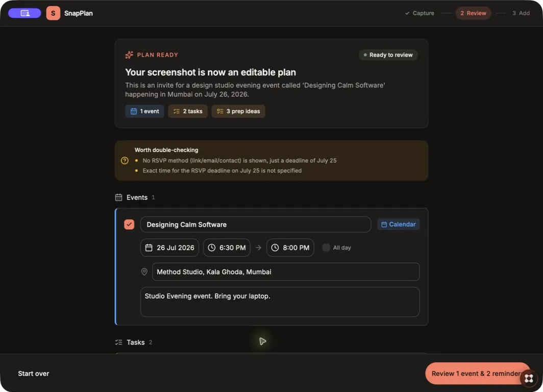The width and height of the screenshot is (543, 392).
Task: Open the 6:30 PM start time picker
Action: (227, 248)
